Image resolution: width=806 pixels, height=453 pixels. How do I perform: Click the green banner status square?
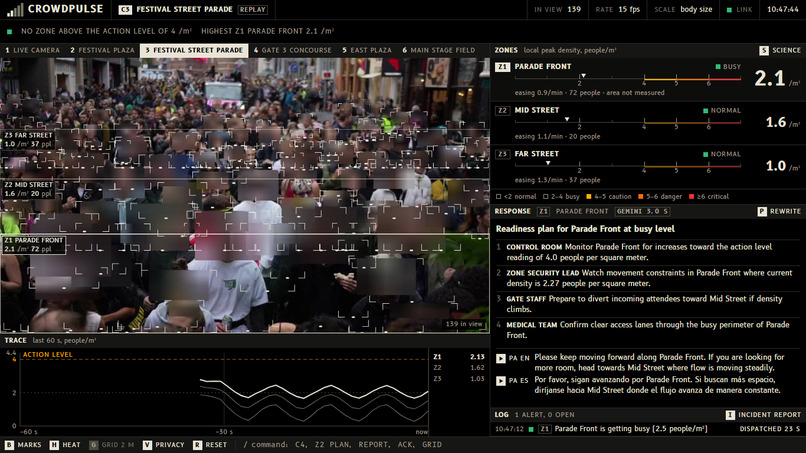(x=9, y=31)
